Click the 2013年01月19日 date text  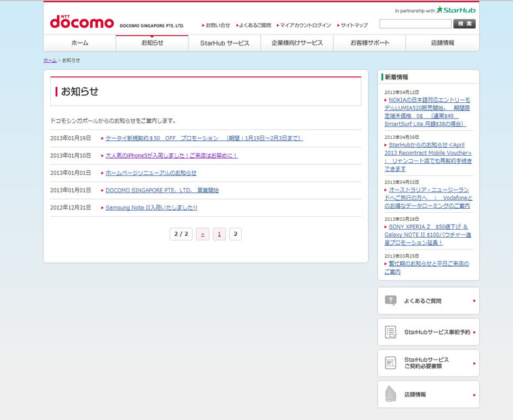coord(70,138)
